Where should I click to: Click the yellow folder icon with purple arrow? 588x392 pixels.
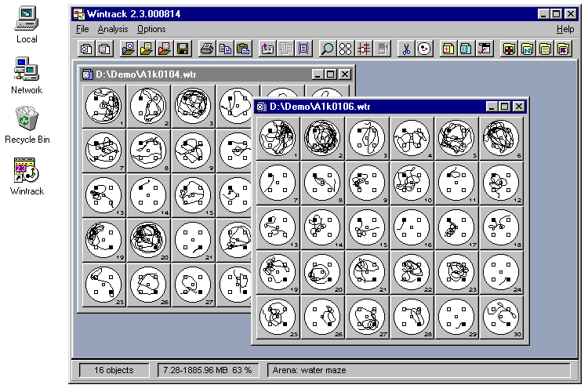coord(563,49)
